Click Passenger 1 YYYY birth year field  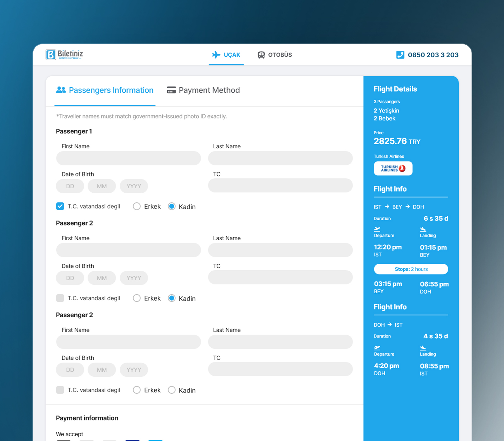pos(134,186)
